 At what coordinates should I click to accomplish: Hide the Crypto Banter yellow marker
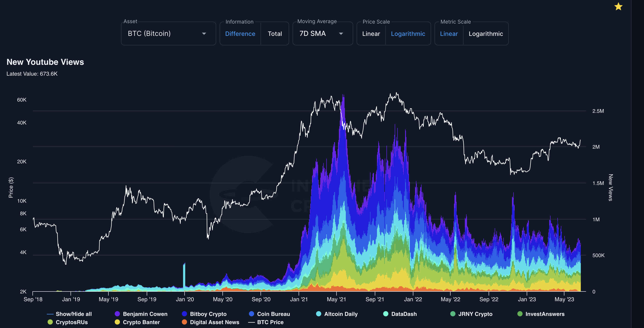(117, 322)
